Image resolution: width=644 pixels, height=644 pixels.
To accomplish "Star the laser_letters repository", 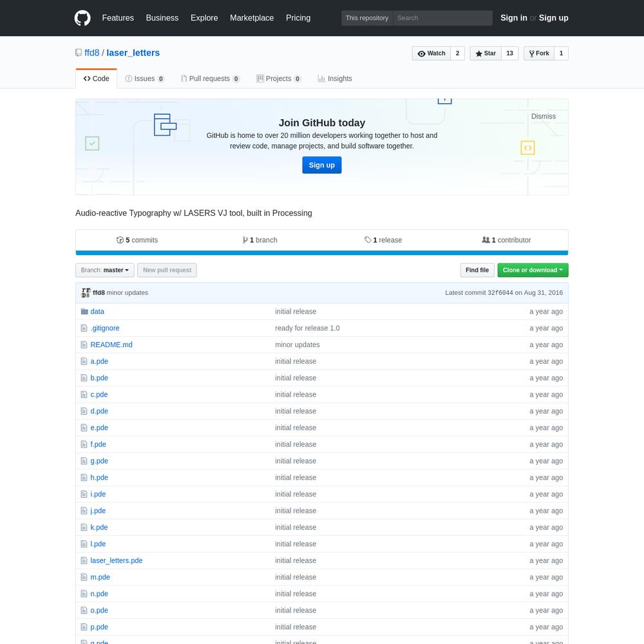I will tap(486, 53).
